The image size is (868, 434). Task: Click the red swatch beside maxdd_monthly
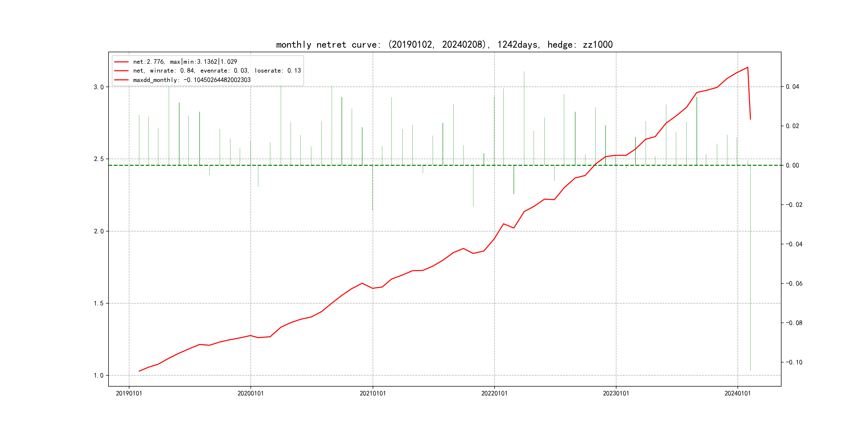point(121,80)
